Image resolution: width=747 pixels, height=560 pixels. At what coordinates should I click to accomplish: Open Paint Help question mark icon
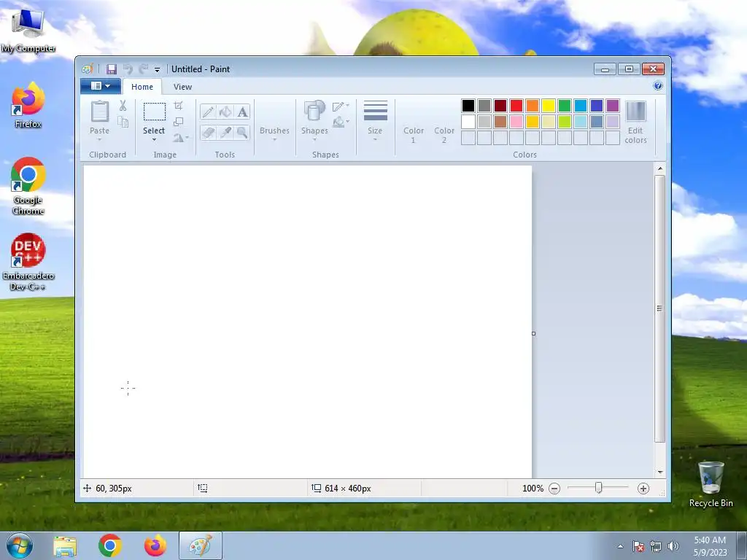[x=658, y=86]
